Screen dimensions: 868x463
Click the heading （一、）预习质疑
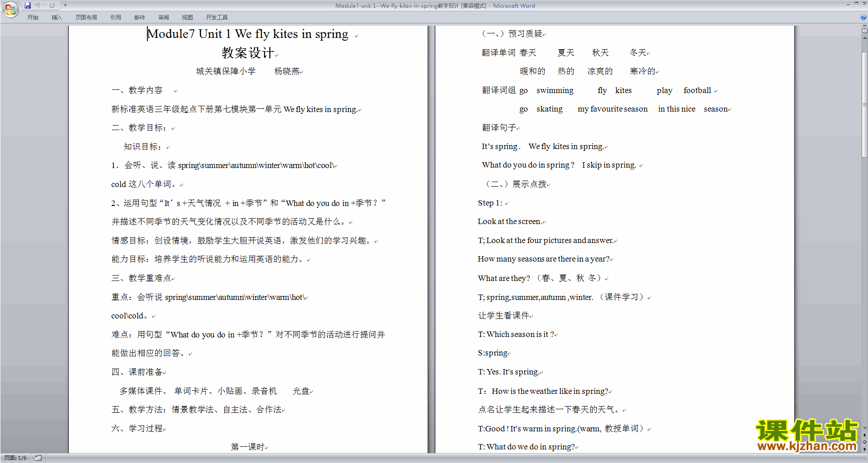click(x=511, y=34)
